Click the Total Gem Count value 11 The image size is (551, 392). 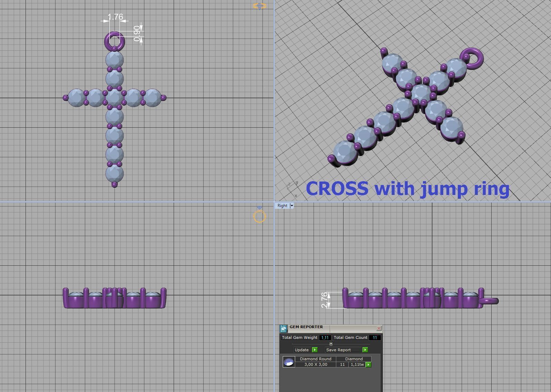[375, 337]
